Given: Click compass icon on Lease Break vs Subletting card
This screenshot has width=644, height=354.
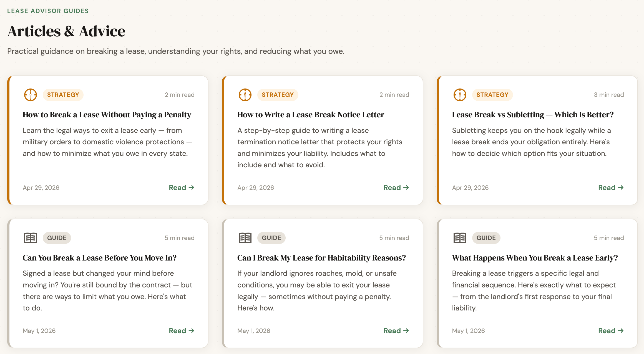Looking at the screenshot, I should (x=460, y=95).
